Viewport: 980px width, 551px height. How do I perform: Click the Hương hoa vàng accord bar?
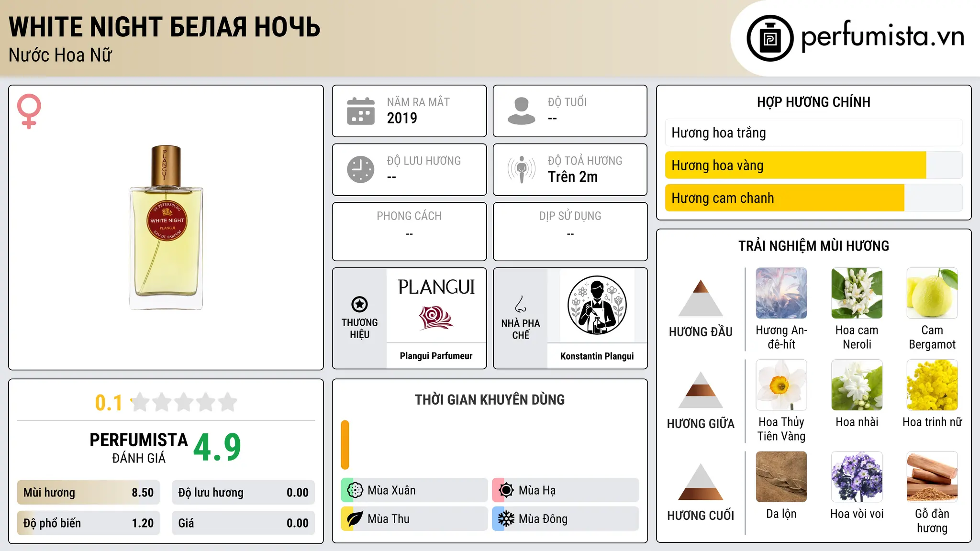point(814,165)
